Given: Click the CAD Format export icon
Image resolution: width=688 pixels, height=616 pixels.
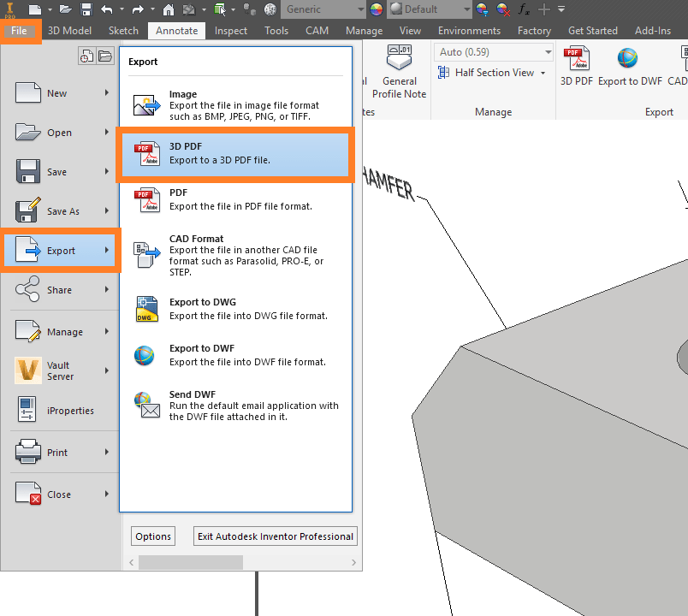Looking at the screenshot, I should 146,254.
